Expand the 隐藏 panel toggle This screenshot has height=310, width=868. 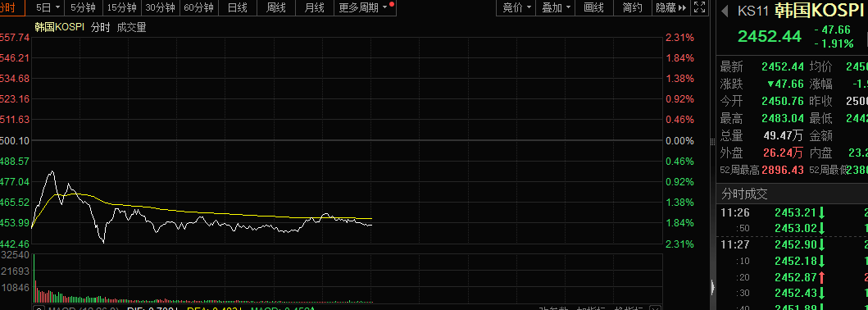[x=671, y=7]
